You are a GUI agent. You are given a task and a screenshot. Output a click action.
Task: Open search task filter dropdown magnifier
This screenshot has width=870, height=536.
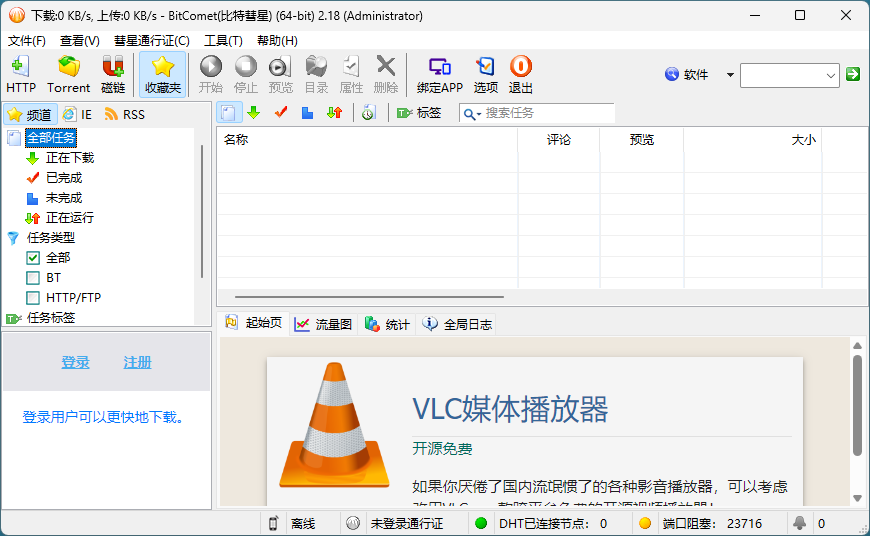tap(472, 114)
